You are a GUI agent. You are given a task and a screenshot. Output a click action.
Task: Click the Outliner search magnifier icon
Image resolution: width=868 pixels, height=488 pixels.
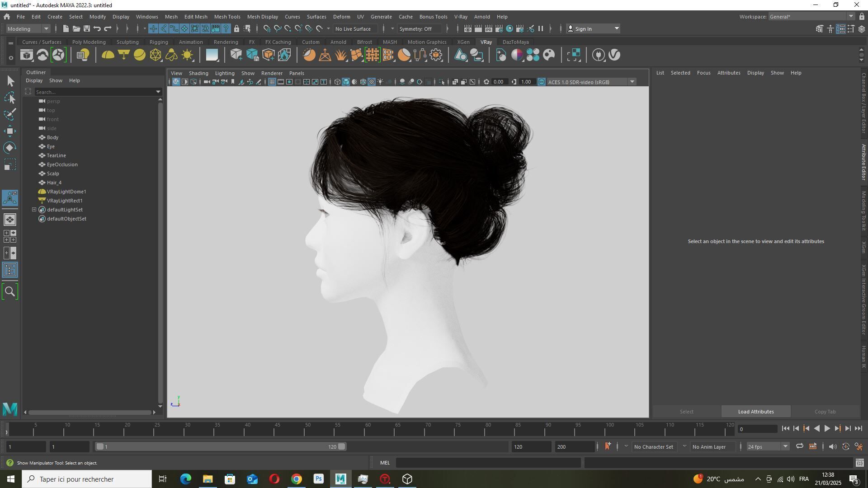[x=10, y=292]
